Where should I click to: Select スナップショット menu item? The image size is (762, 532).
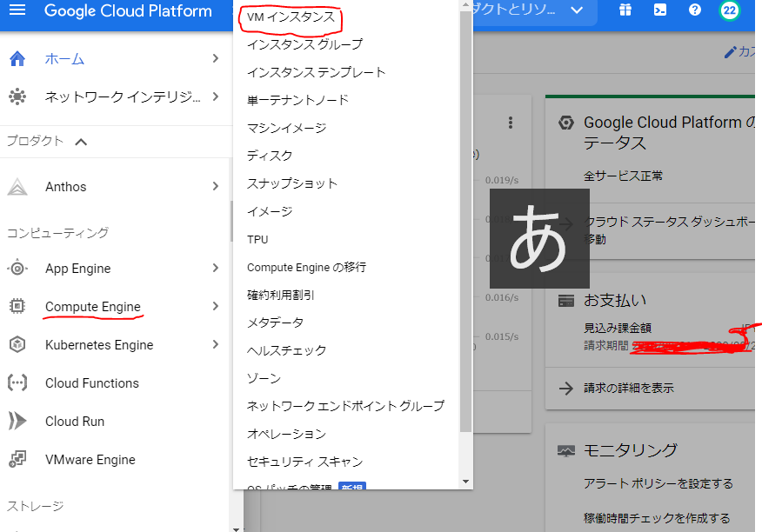[292, 183]
